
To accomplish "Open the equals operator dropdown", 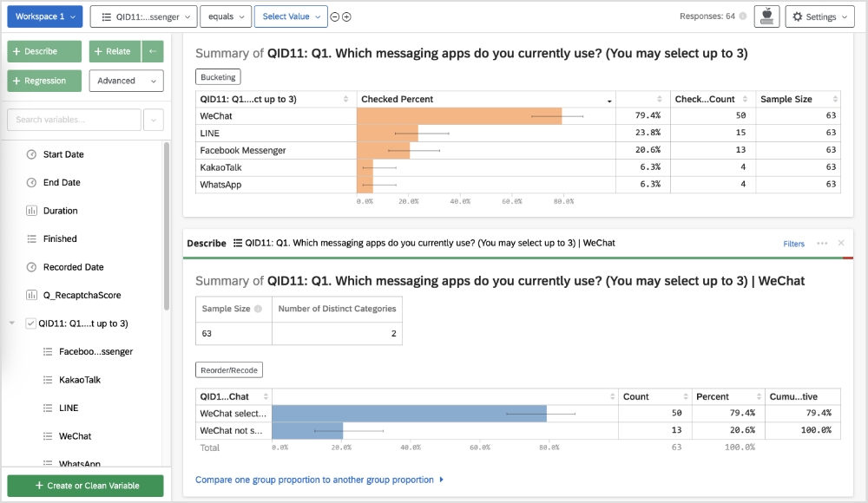I will coord(226,16).
